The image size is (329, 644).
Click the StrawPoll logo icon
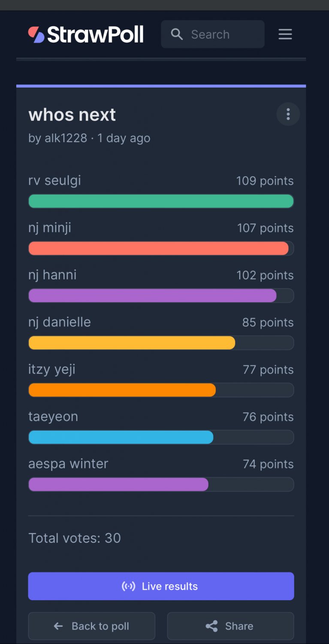pyautogui.click(x=36, y=35)
